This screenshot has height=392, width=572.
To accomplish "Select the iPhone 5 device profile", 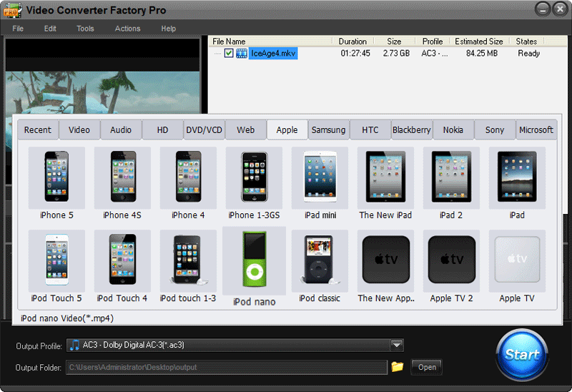I will click(56, 177).
